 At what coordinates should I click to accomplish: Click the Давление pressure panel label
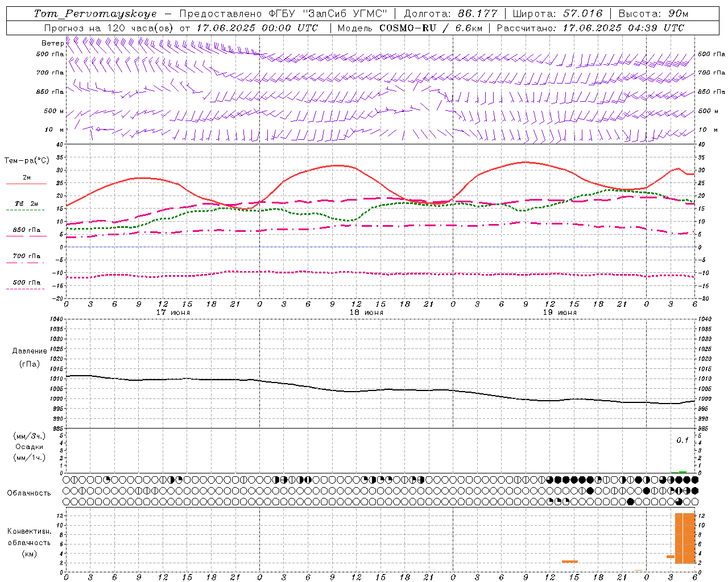30,351
